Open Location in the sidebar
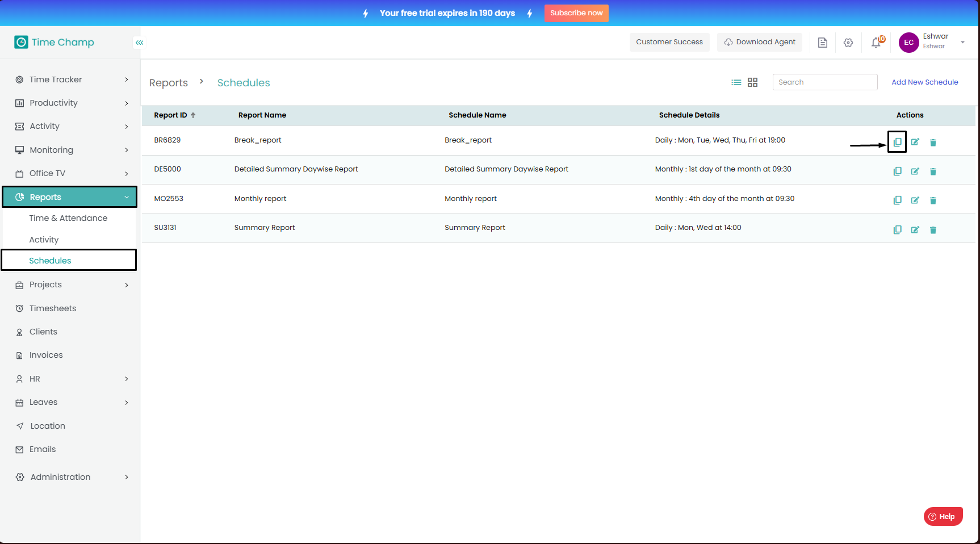This screenshot has width=980, height=544. [x=48, y=426]
